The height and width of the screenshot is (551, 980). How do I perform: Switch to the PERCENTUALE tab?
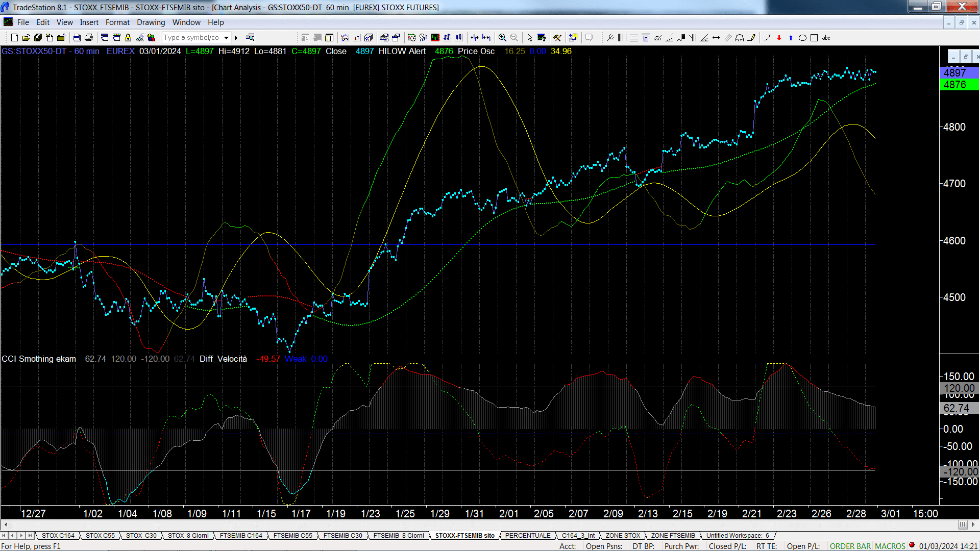[528, 536]
